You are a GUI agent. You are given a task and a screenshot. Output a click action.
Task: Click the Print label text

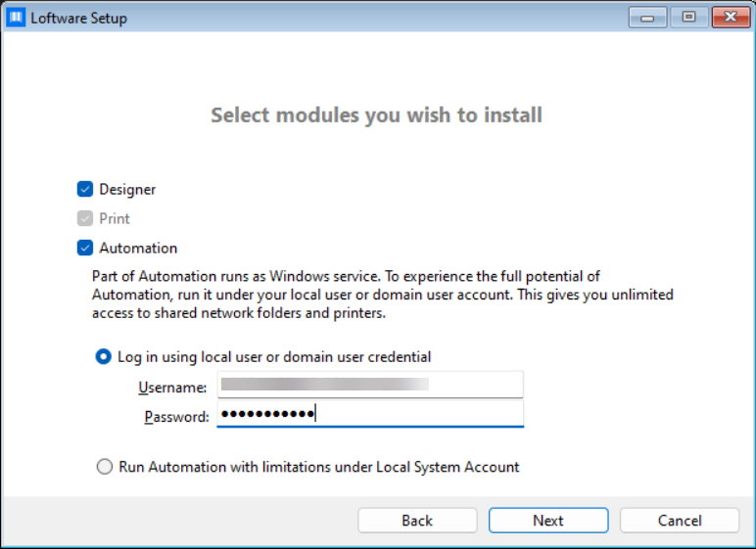(x=115, y=218)
